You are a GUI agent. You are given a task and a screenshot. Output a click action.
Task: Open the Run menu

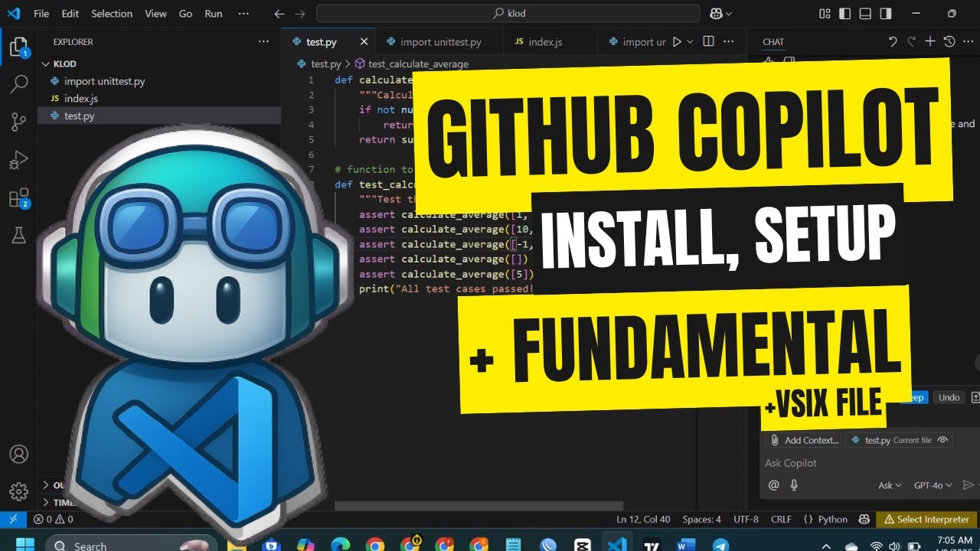214,14
